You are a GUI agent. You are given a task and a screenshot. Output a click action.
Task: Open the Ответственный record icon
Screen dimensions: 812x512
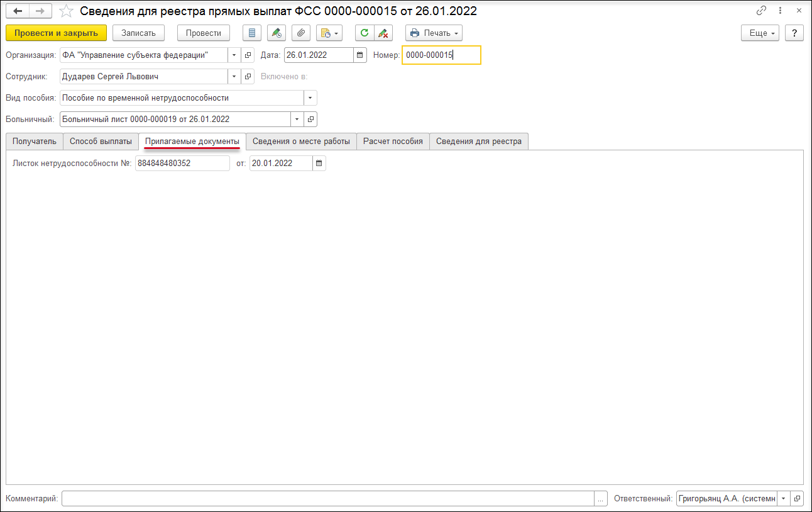(797, 499)
